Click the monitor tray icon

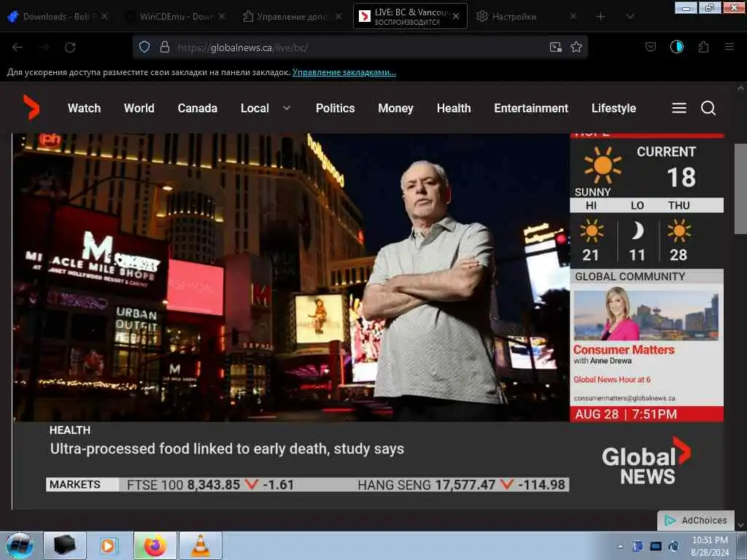click(x=656, y=546)
